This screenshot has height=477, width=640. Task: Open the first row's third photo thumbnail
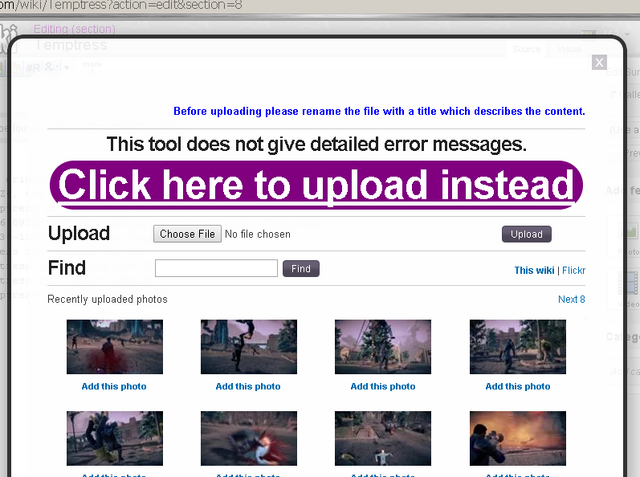pos(383,346)
